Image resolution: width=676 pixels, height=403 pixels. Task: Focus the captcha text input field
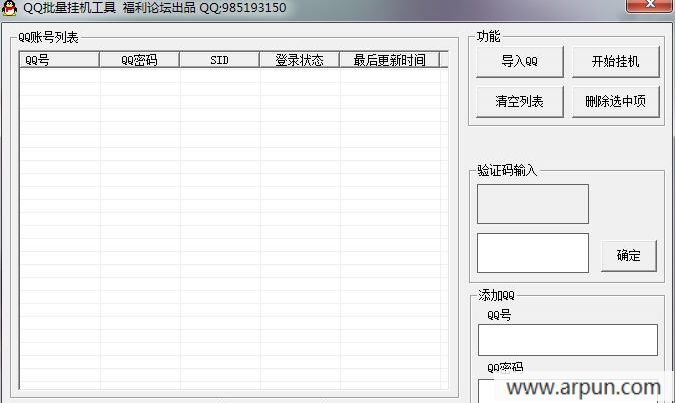[533, 253]
